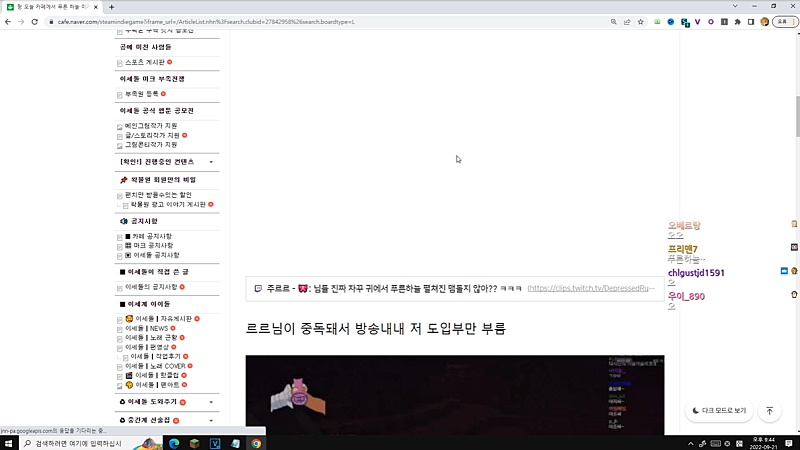Open the 이세돌 NEWS board
Image resolution: width=800 pixels, height=450 pixels.
coord(146,329)
